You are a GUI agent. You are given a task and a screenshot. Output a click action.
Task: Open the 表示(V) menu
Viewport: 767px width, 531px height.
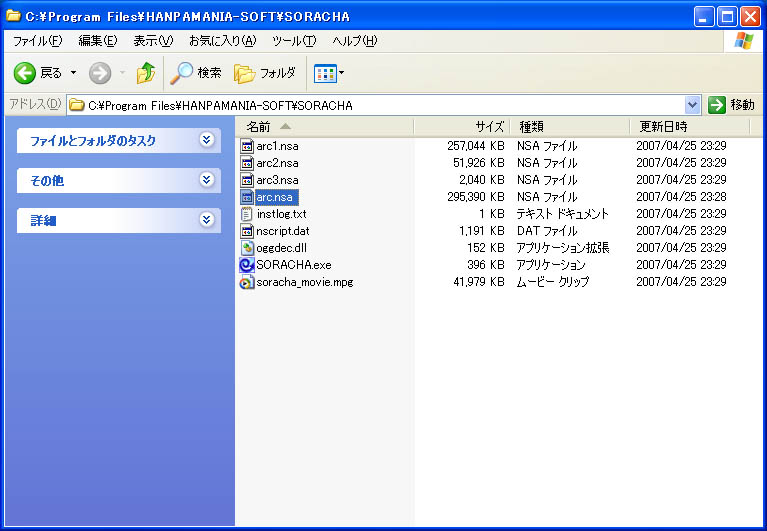click(153, 41)
